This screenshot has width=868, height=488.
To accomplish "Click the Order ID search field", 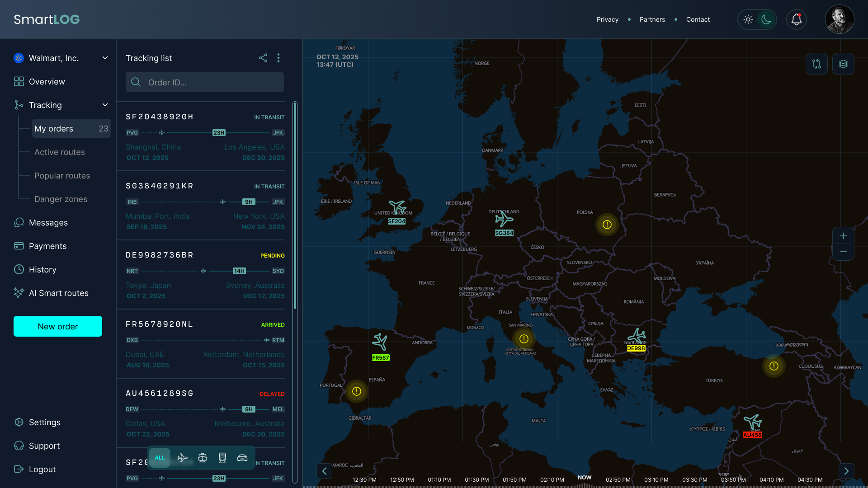I will 205,82.
